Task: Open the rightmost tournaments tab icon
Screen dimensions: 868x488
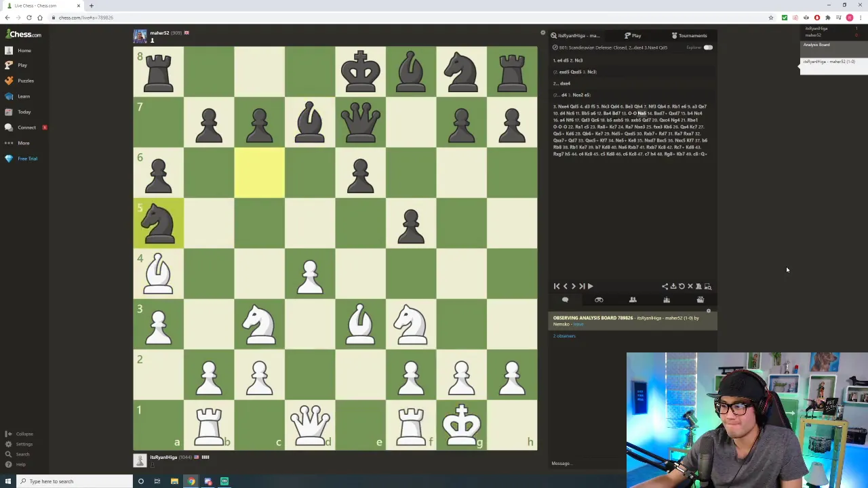Action: pyautogui.click(x=701, y=300)
